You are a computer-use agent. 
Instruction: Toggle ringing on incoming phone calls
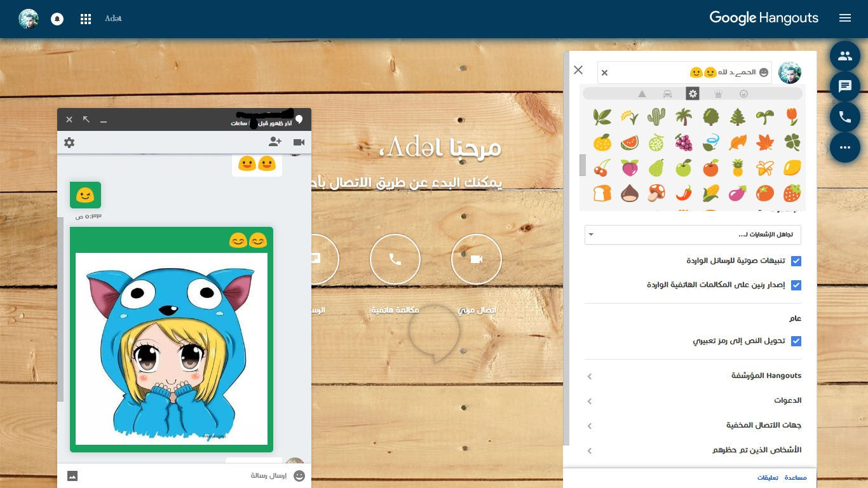pos(796,285)
